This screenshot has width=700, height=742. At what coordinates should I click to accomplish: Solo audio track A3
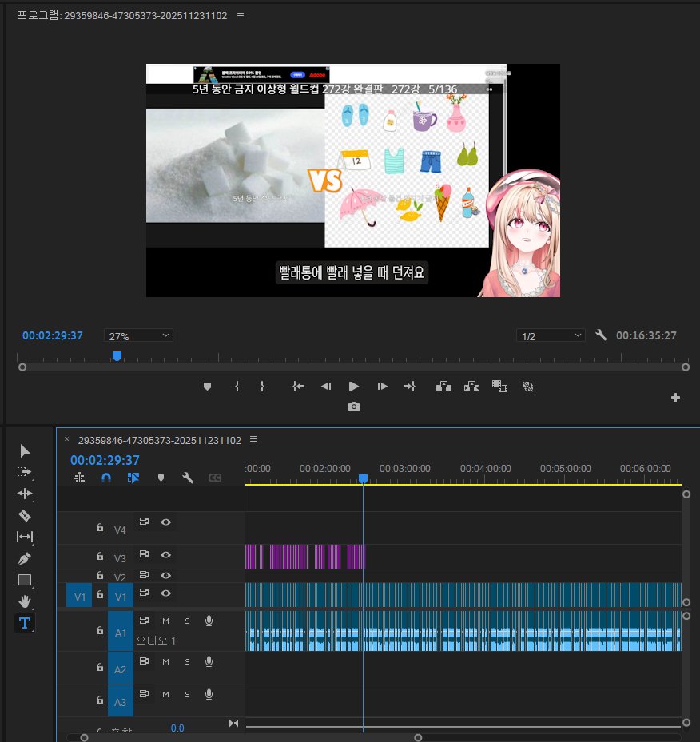(x=188, y=694)
